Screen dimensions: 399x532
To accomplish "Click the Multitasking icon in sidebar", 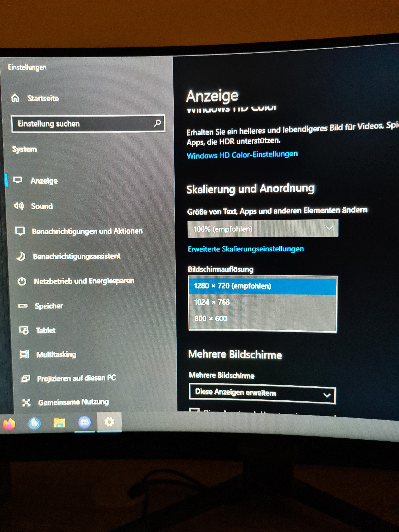I will coord(24,354).
